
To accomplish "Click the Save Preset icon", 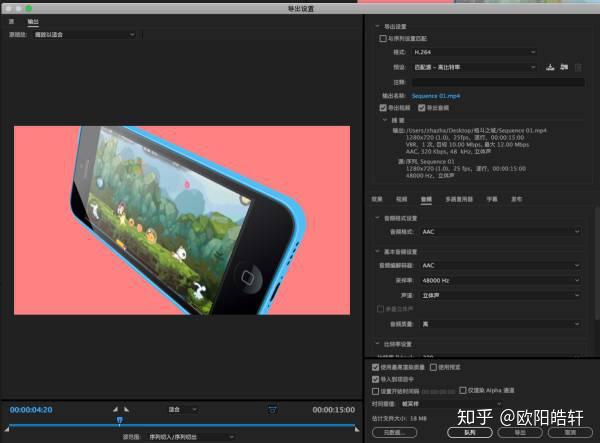I will [x=550, y=67].
